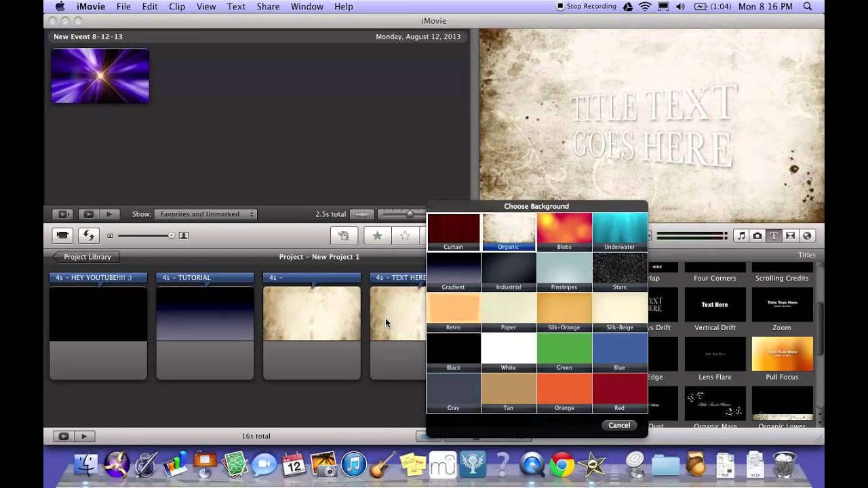Choose the Blobs background
868x488 pixels.
[x=564, y=232]
